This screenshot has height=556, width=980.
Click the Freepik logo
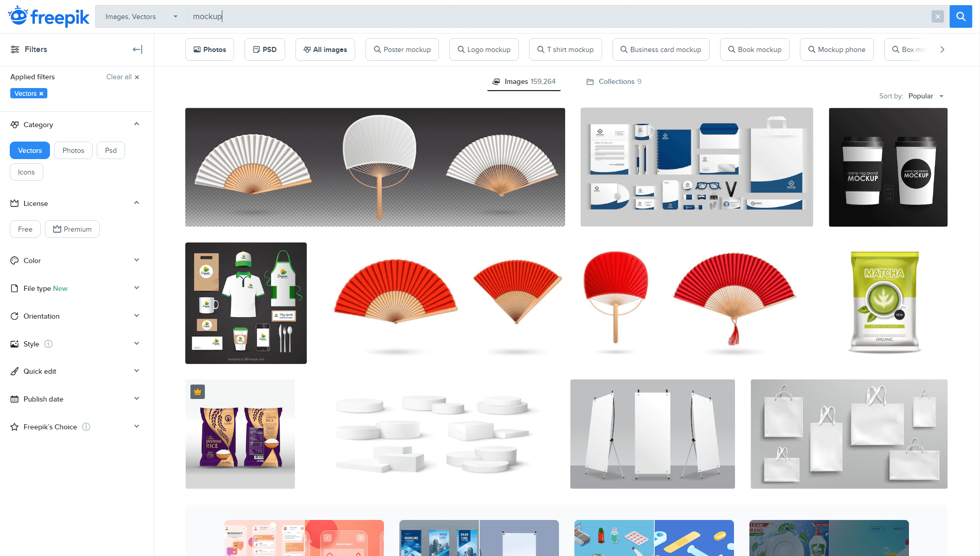tap(49, 16)
